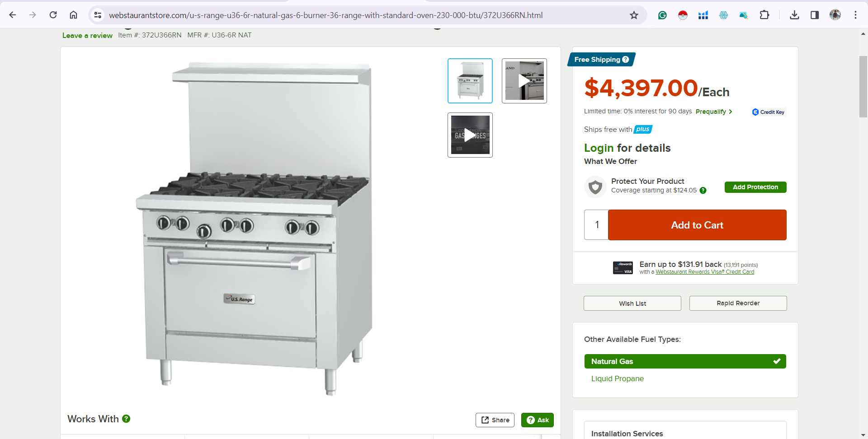Open the Webstaurant Rewards Visa Credit Card link
Image resolution: width=868 pixels, height=439 pixels.
pos(705,272)
